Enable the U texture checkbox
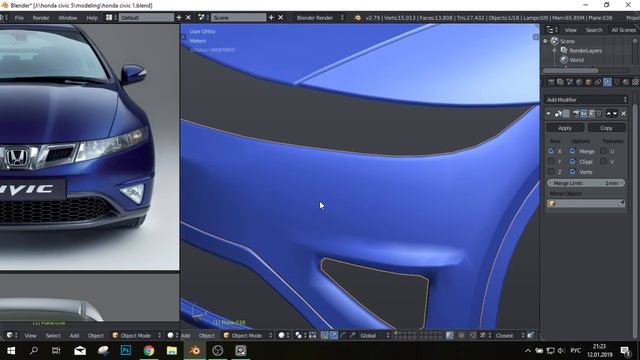 point(603,151)
